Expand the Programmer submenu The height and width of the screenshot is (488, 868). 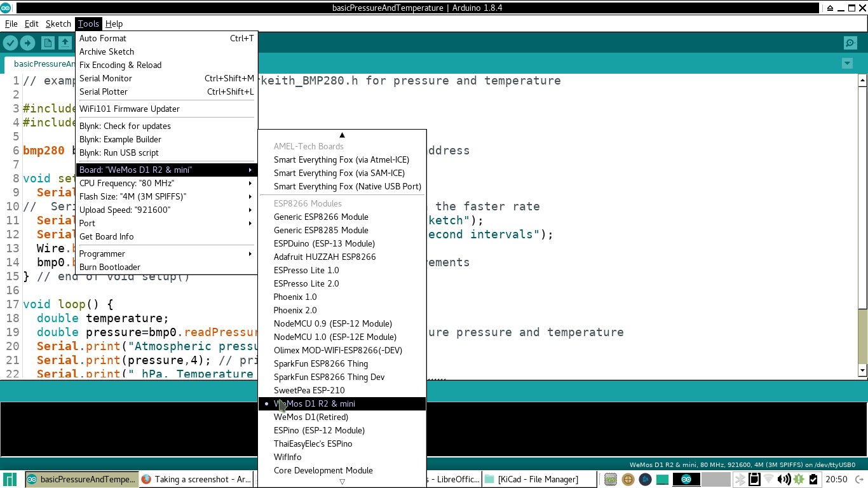tap(166, 254)
